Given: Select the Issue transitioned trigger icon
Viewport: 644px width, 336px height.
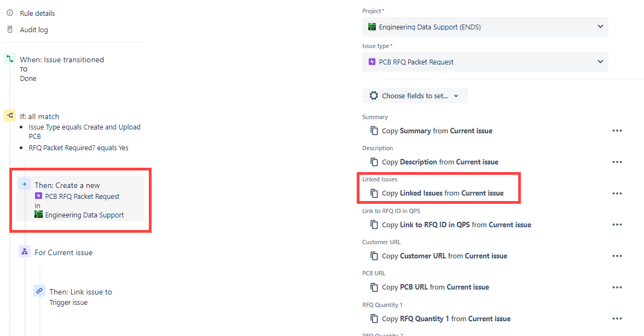Looking at the screenshot, I should coord(10,59).
